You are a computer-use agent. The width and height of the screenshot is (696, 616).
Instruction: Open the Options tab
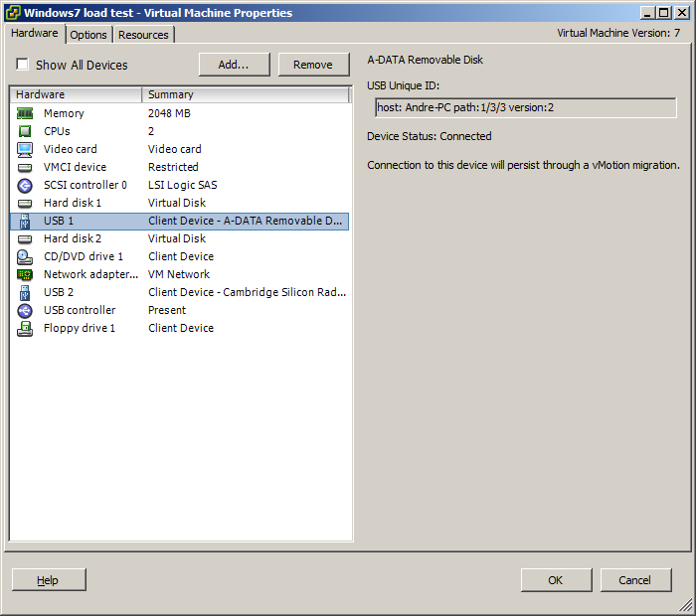tap(88, 35)
